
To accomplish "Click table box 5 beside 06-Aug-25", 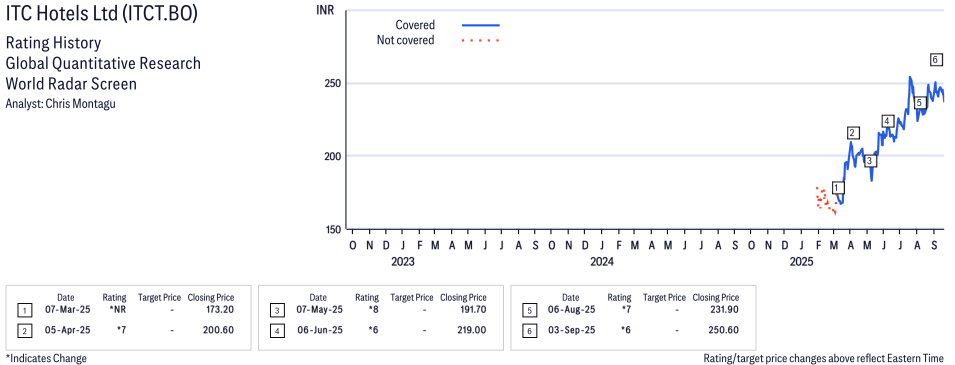I will 529,311.
